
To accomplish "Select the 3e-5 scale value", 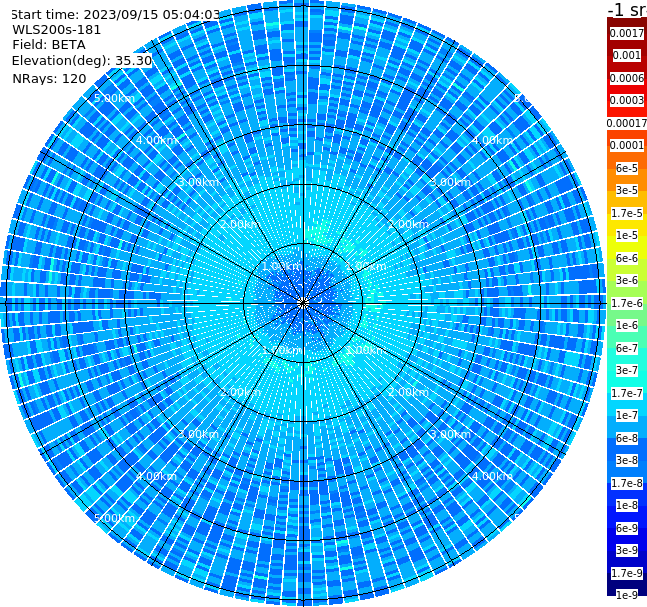I will pyautogui.click(x=627, y=190).
